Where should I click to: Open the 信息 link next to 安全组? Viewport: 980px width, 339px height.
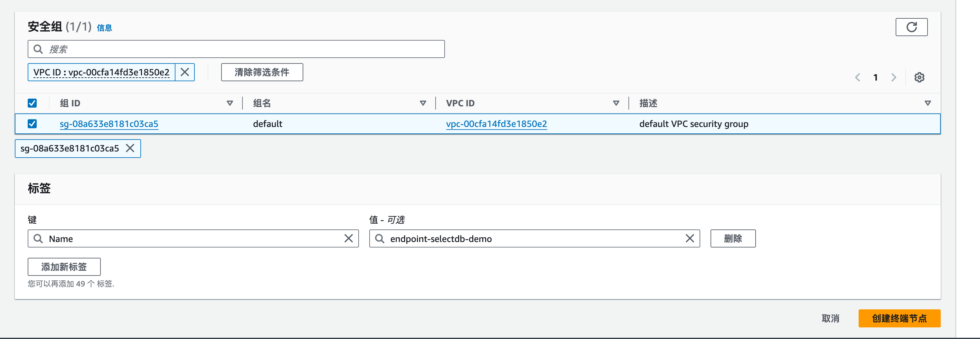tap(104, 28)
